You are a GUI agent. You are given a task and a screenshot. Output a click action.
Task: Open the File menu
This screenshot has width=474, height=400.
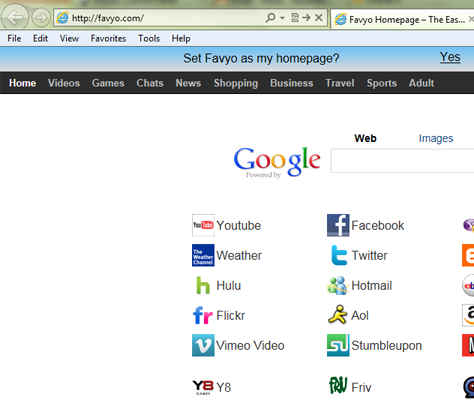(x=14, y=38)
